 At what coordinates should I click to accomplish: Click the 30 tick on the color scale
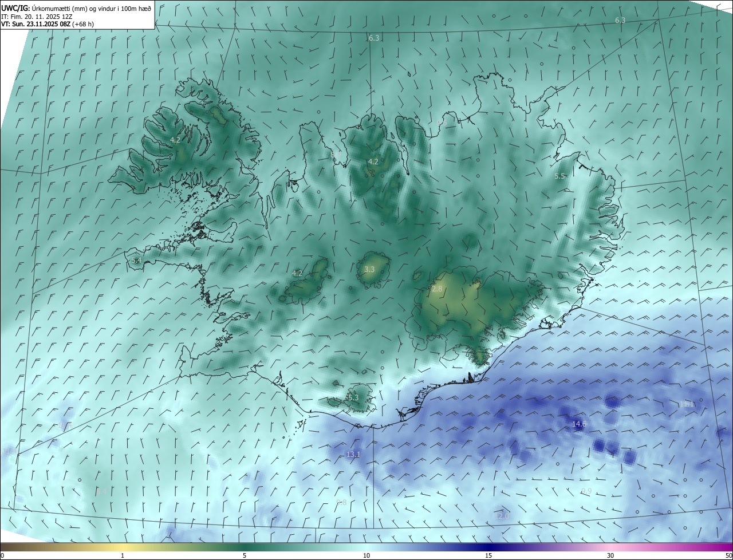pyautogui.click(x=610, y=556)
